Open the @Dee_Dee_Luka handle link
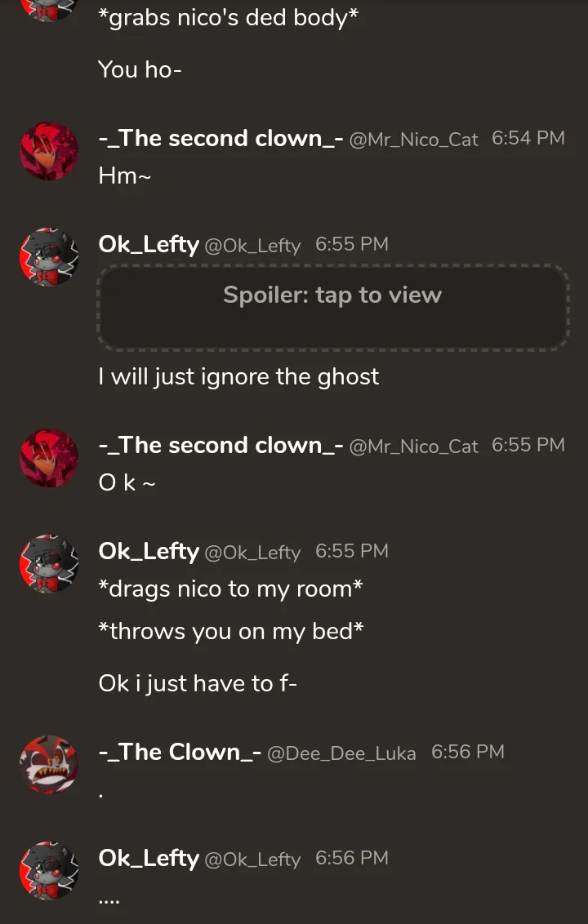 pyautogui.click(x=341, y=753)
